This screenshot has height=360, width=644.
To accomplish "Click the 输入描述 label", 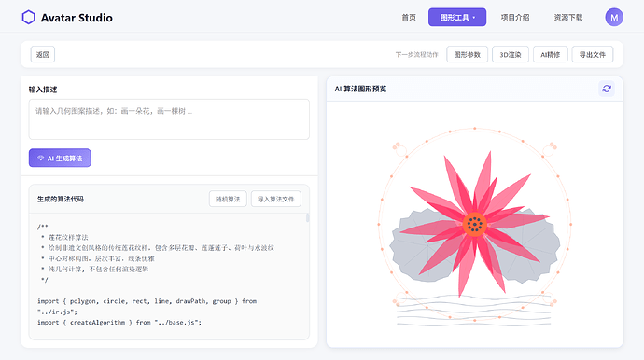I will click(x=43, y=90).
